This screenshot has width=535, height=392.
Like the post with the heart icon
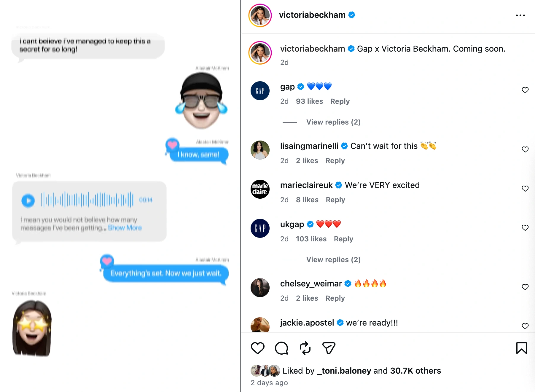(x=257, y=348)
